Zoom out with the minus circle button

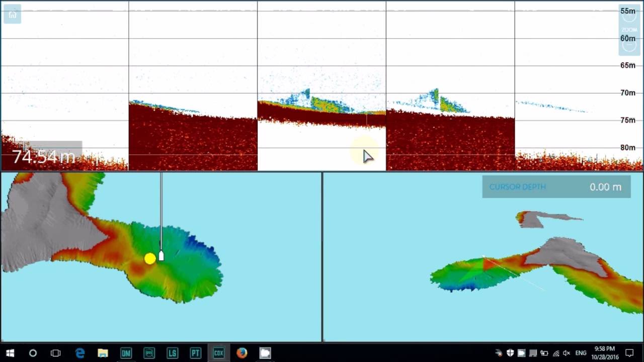click(x=629, y=45)
